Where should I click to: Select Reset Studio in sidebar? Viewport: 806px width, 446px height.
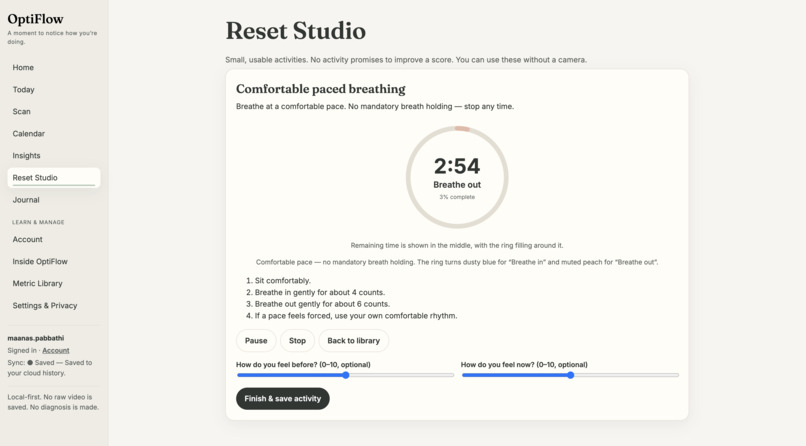[53, 178]
